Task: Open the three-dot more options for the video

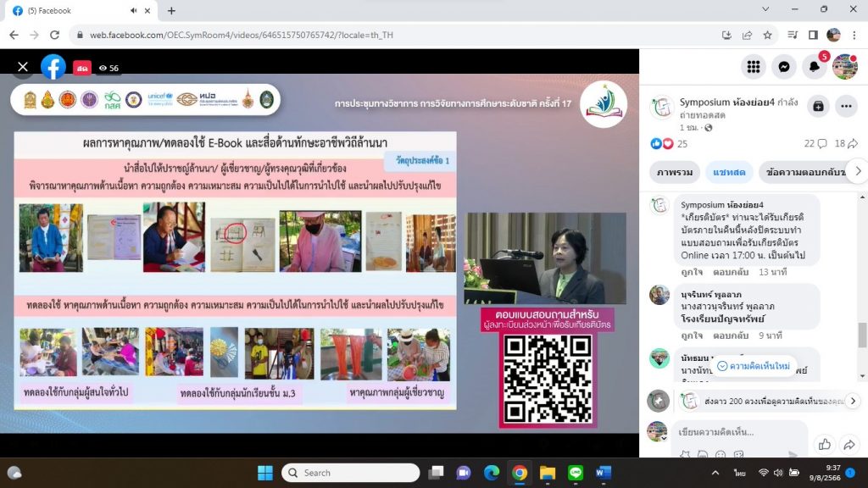Action: 847,106
